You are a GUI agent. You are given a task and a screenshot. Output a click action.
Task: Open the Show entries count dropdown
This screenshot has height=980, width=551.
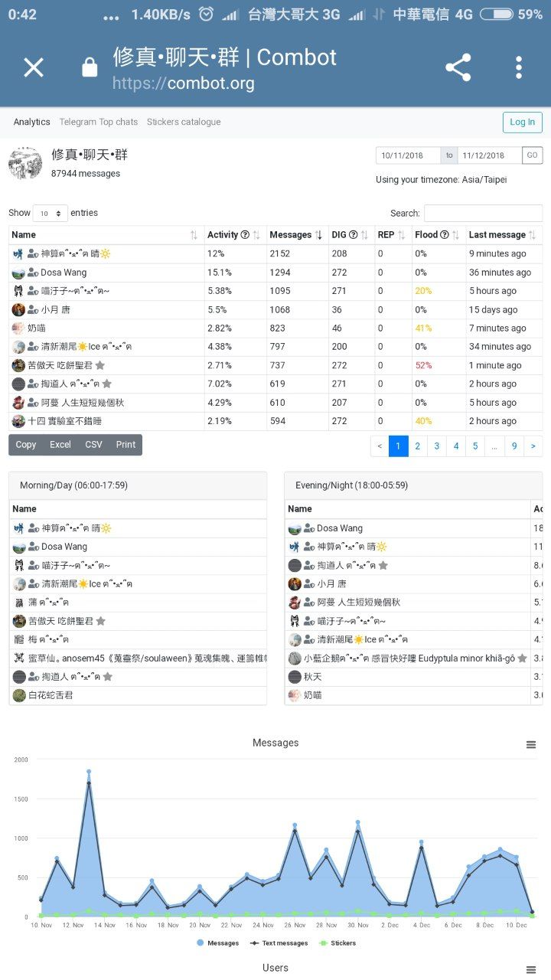(x=51, y=214)
